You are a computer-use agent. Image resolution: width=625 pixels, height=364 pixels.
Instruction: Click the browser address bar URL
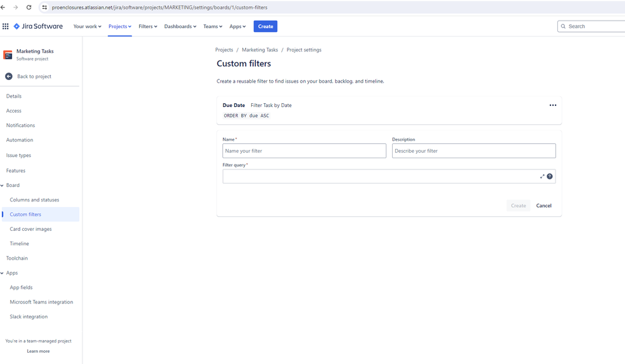pyautogui.click(x=160, y=7)
